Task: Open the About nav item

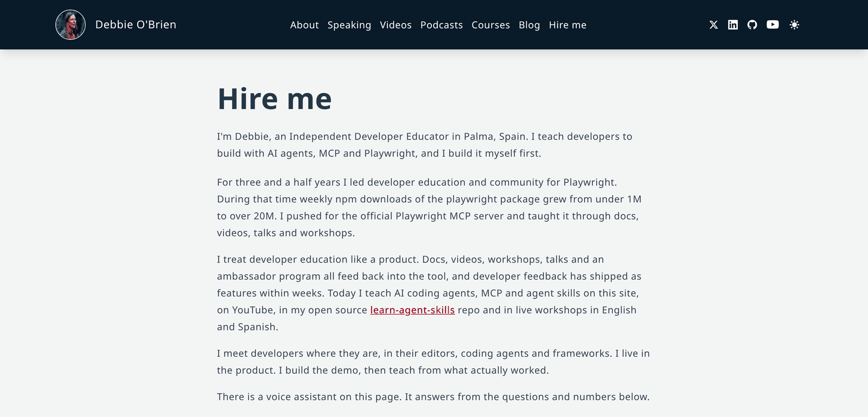Action: click(x=304, y=25)
